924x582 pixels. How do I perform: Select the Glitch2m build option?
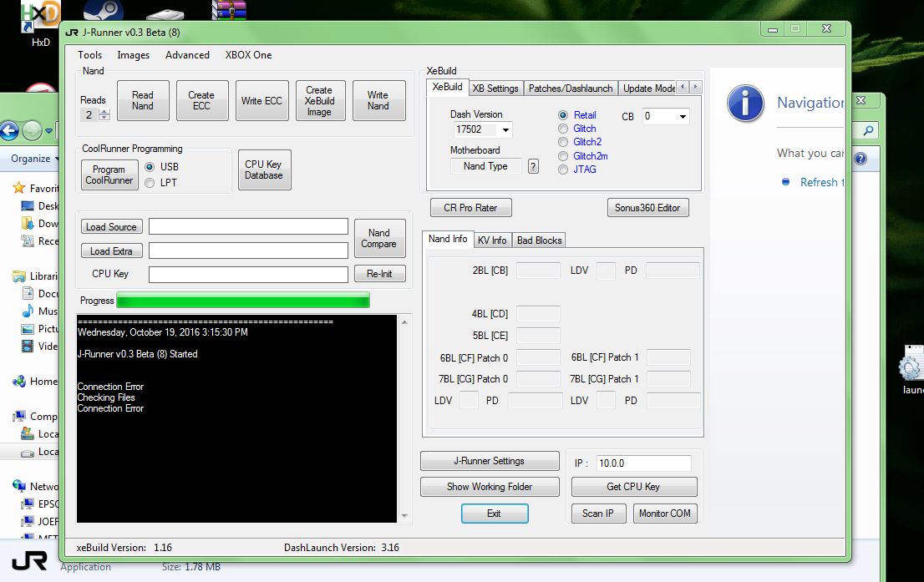[563, 156]
